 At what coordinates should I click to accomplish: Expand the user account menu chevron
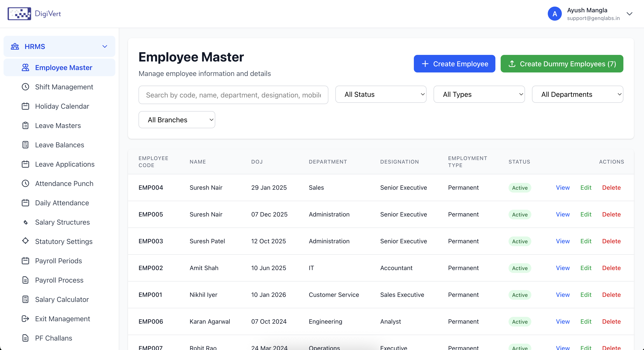coord(630,14)
